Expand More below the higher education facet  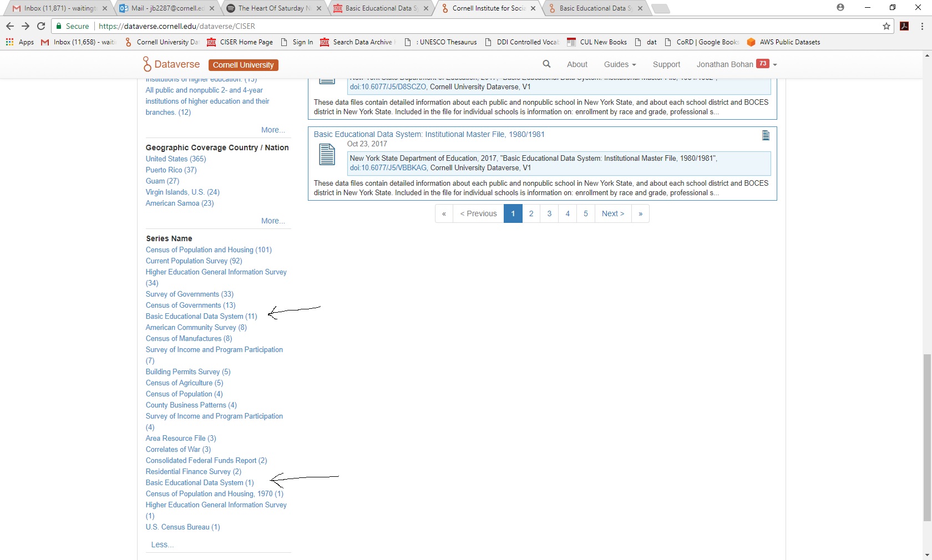pos(273,130)
